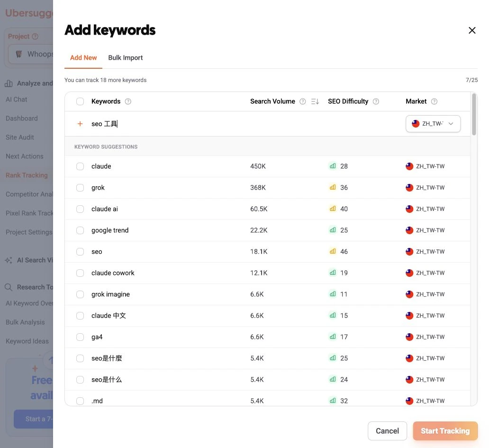
Task: Click the difficulty icon in .md row
Action: [x=333, y=401]
